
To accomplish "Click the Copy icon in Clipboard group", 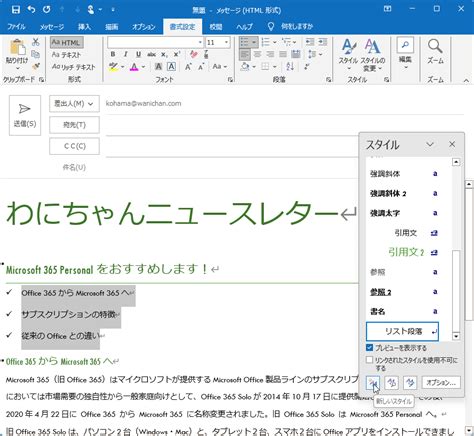I will coord(35,54).
